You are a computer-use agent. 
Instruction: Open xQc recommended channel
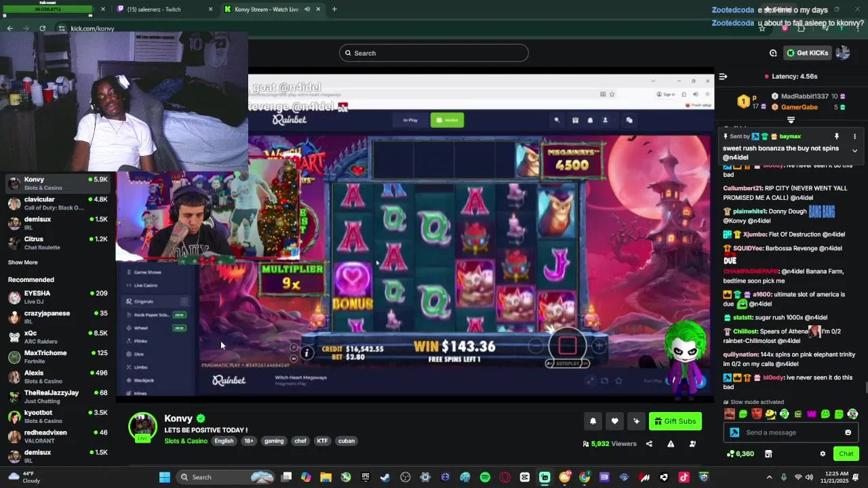tap(58, 337)
